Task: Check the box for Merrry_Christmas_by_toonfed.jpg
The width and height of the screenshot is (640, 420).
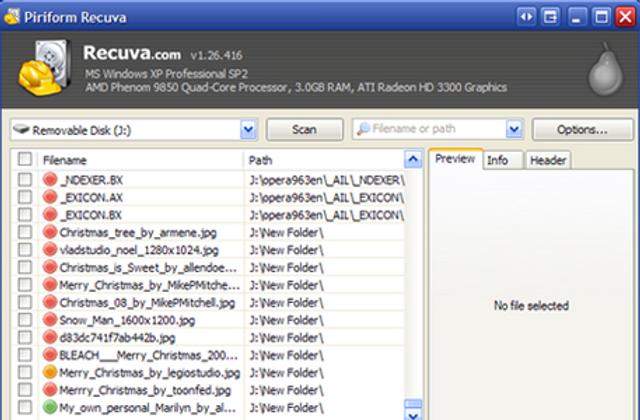Action: coord(25,390)
